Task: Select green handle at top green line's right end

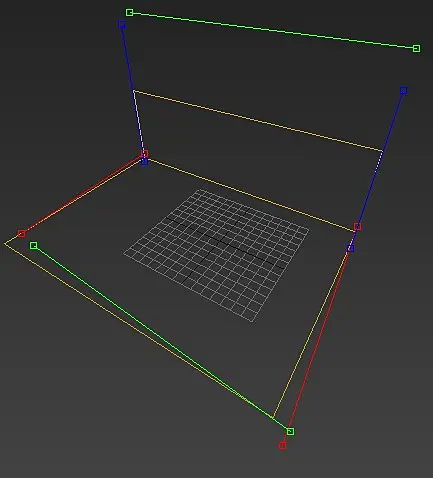Action: pyautogui.click(x=416, y=49)
